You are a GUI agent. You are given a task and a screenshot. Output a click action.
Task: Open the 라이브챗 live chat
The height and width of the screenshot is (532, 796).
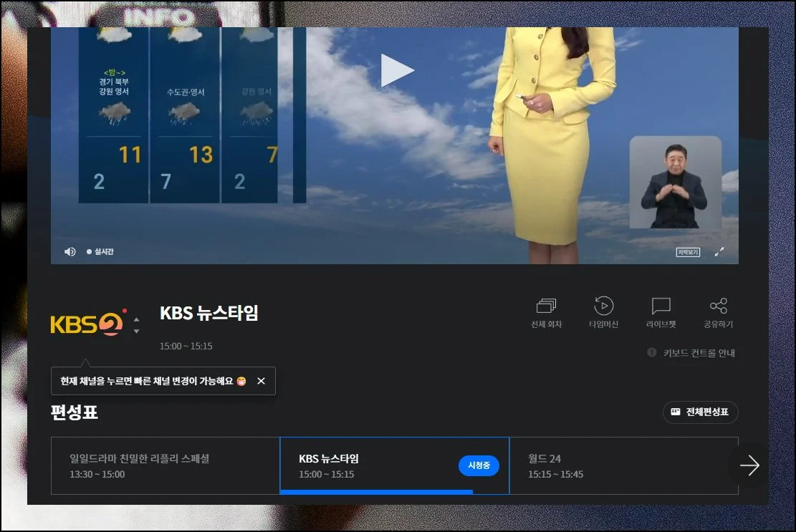tap(661, 313)
